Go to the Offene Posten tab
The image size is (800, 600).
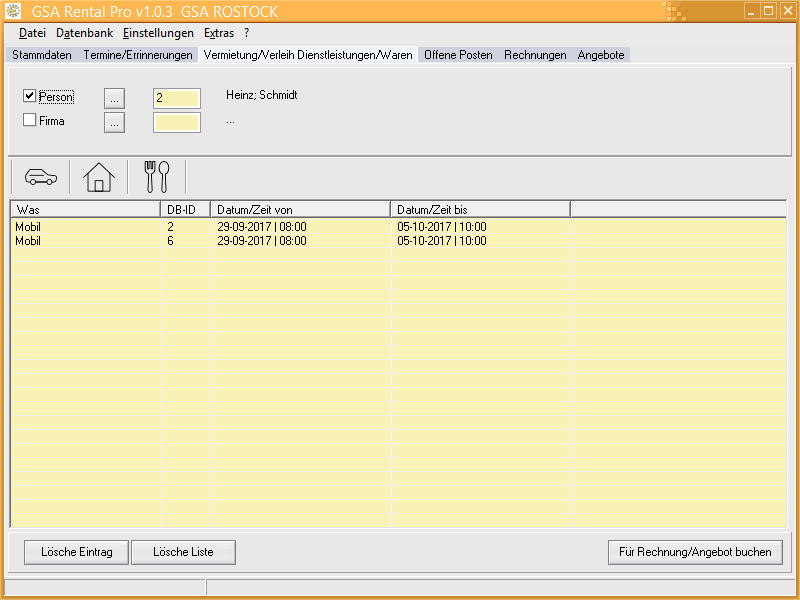[458, 55]
